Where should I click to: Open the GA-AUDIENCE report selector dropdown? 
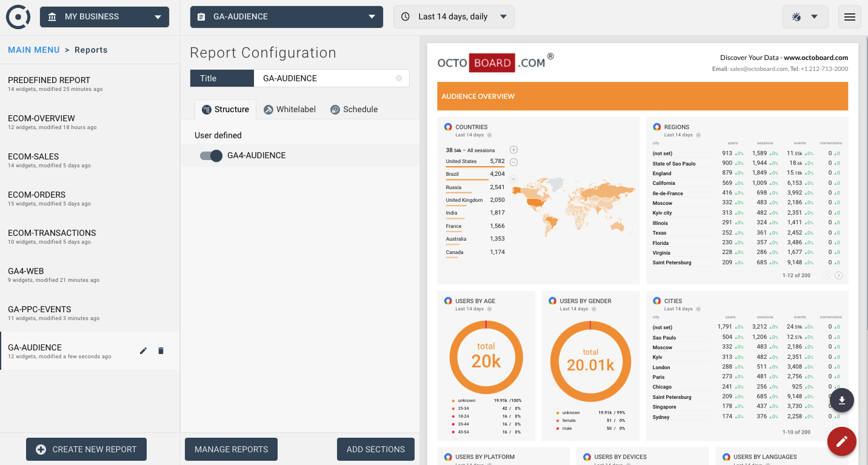(x=287, y=17)
